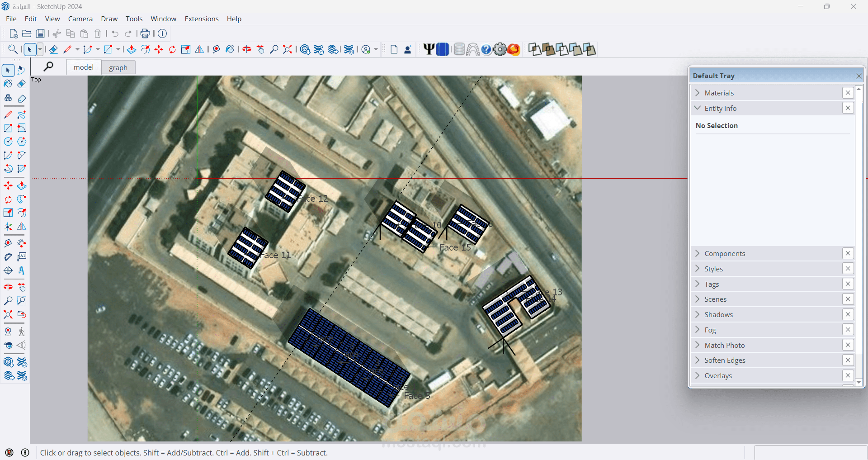Save the model with the floppy disk icon
Image resolution: width=868 pixels, height=460 pixels.
click(40, 33)
